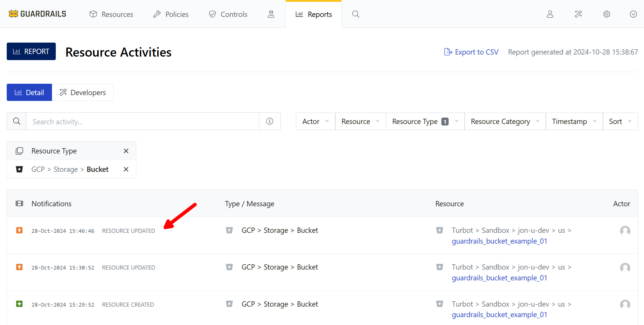Click the search info icon
Screen dimensions: 644x325
point(269,121)
